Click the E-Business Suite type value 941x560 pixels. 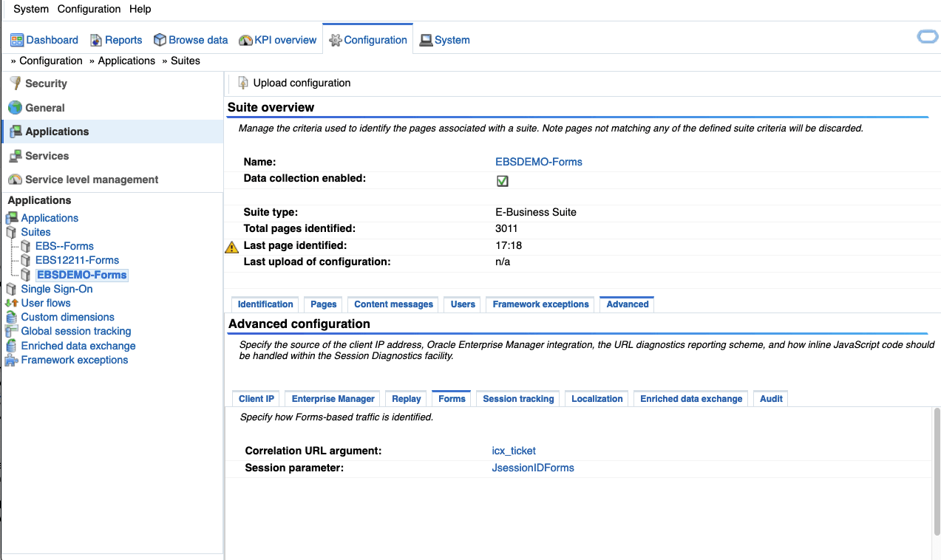[536, 212]
